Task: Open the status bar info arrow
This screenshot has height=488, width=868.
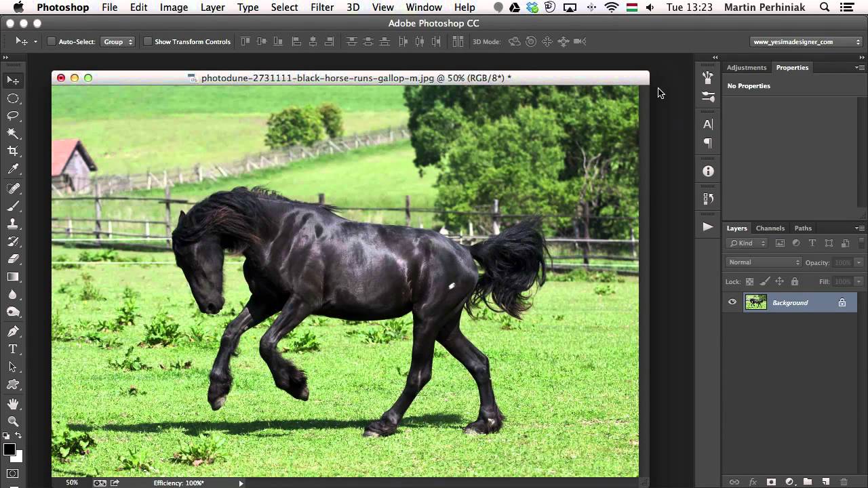Action: pyautogui.click(x=241, y=483)
